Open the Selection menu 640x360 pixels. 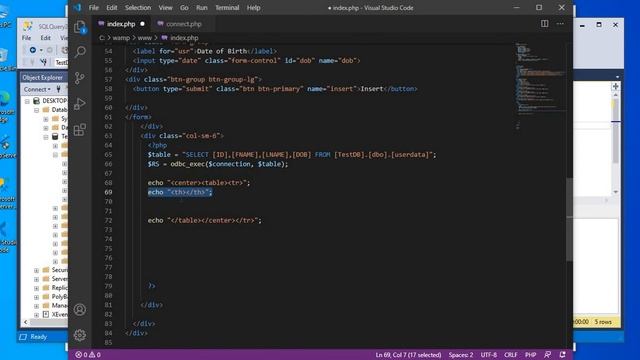pyautogui.click(x=138, y=8)
